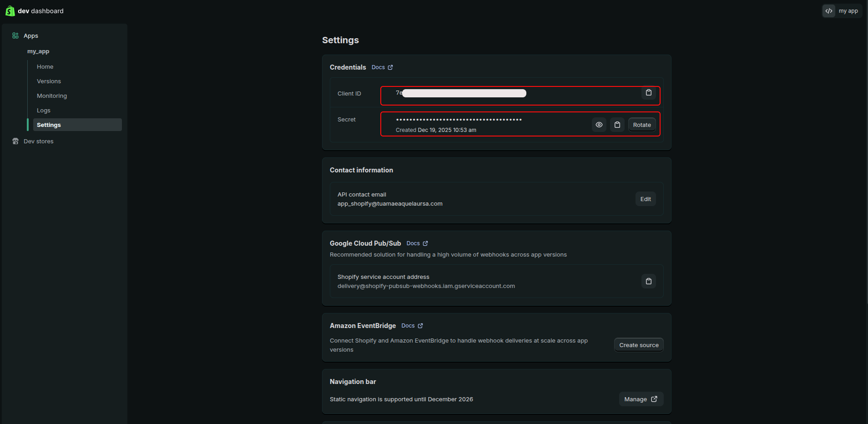Copy Shopify service account address
868x424 pixels.
648,281
